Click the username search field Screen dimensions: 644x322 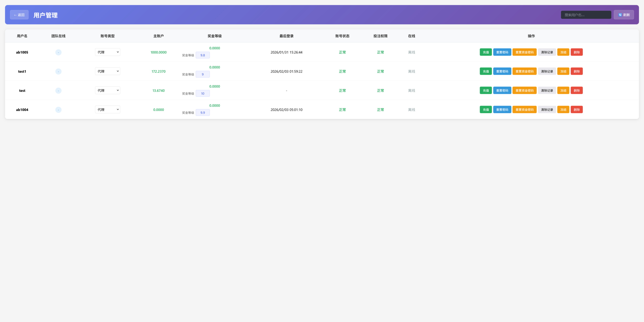coord(586,15)
